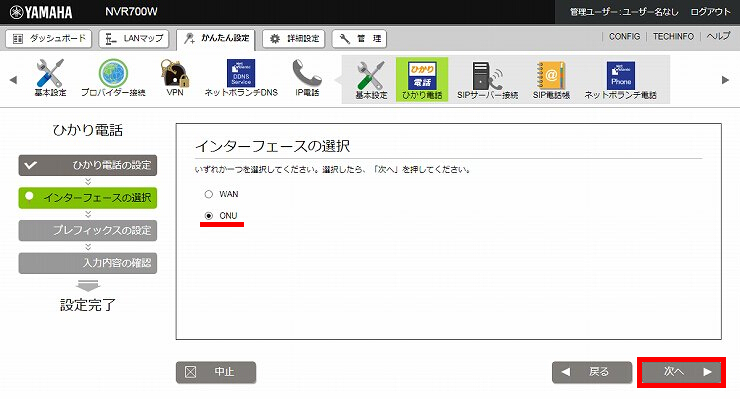Open the SIP電話帳 address book icon

pos(551,80)
